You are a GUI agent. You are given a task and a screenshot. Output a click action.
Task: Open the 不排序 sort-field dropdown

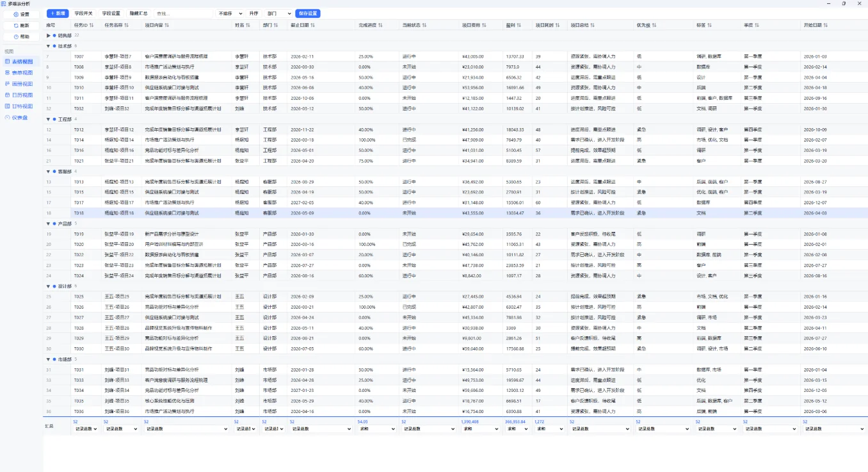(230, 13)
